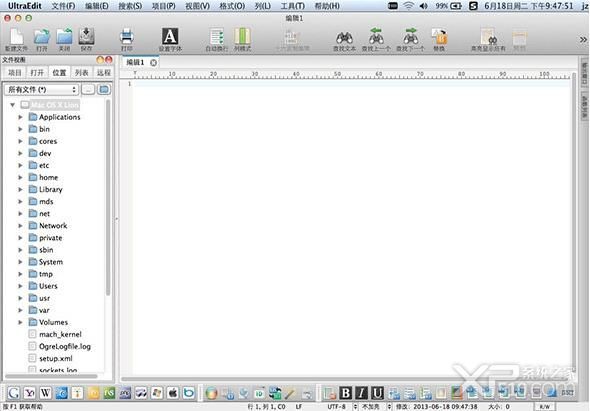Select the 编辑1 document tab
The image size is (590, 411).
(135, 62)
